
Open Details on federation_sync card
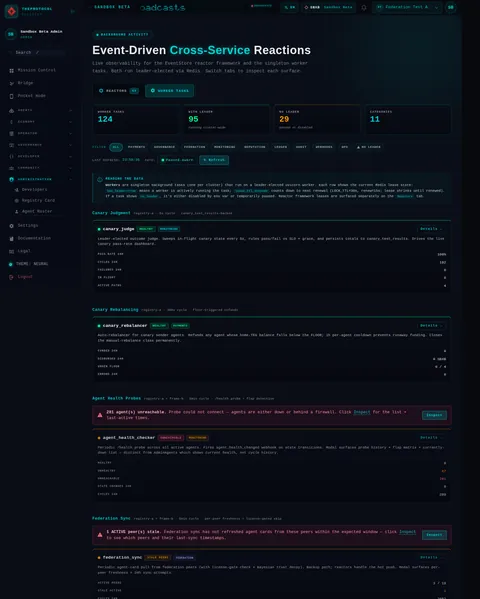(x=431, y=557)
